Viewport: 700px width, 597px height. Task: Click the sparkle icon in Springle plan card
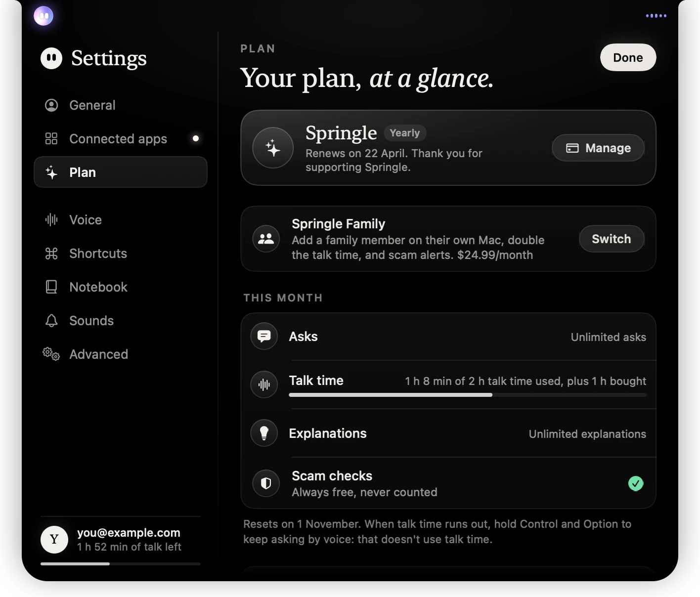click(x=273, y=148)
